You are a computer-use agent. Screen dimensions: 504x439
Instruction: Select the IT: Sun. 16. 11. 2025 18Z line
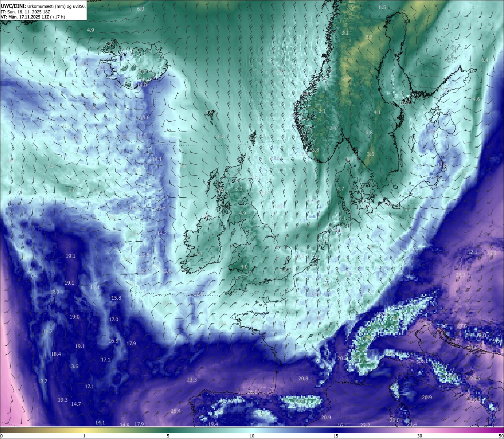(x=26, y=12)
